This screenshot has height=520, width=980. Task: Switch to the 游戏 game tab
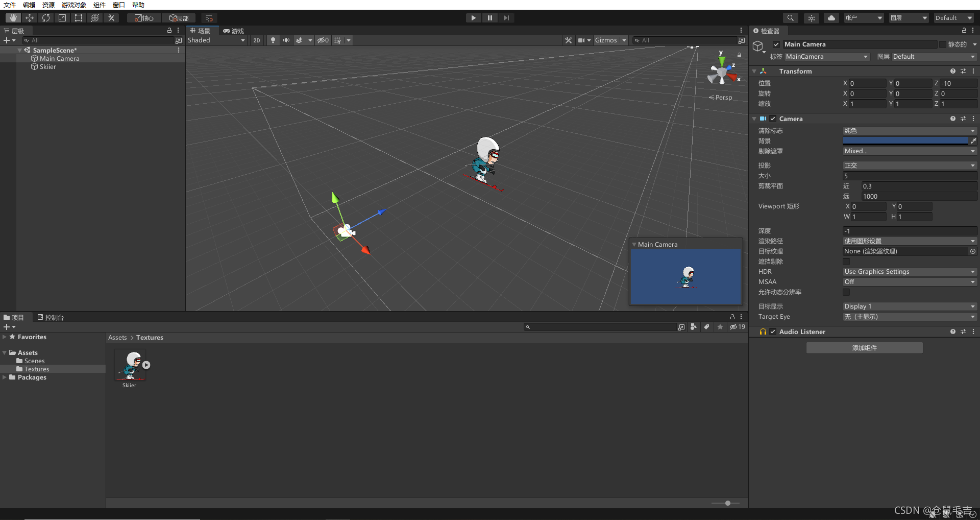coord(234,31)
